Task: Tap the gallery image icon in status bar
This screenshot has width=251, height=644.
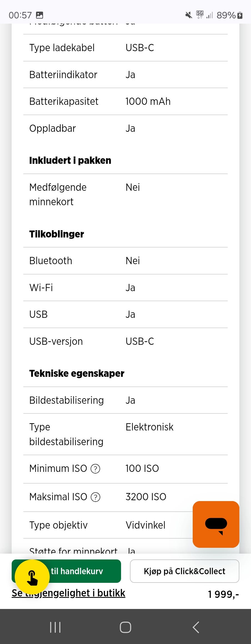Action: pyautogui.click(x=40, y=15)
